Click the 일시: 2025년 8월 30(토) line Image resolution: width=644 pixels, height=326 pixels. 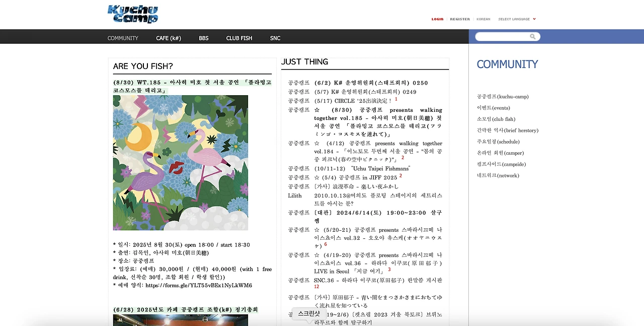click(182, 245)
